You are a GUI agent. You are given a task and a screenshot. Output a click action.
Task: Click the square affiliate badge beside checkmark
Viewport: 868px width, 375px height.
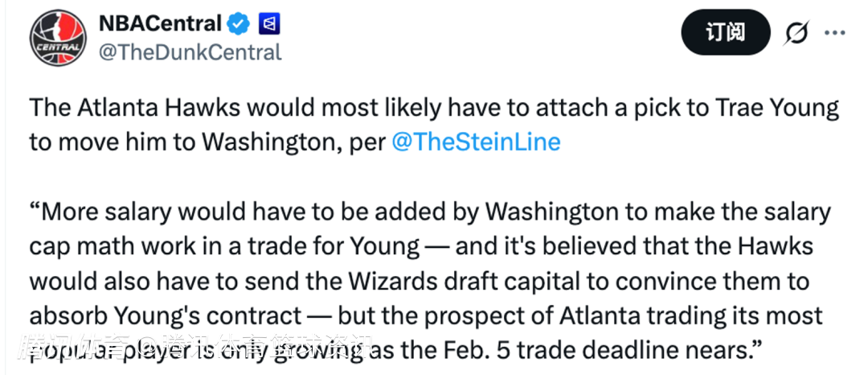(x=268, y=24)
